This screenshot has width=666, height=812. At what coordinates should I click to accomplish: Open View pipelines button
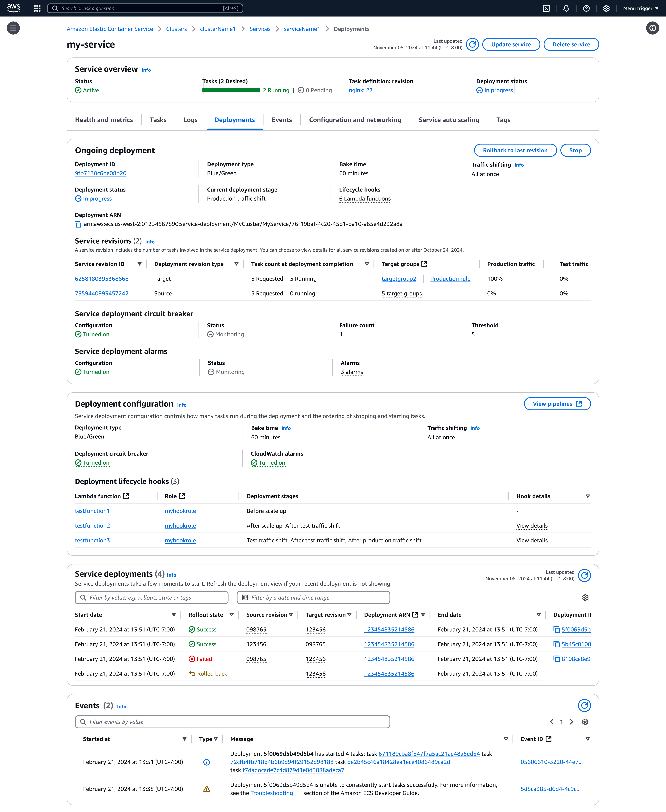[557, 404]
